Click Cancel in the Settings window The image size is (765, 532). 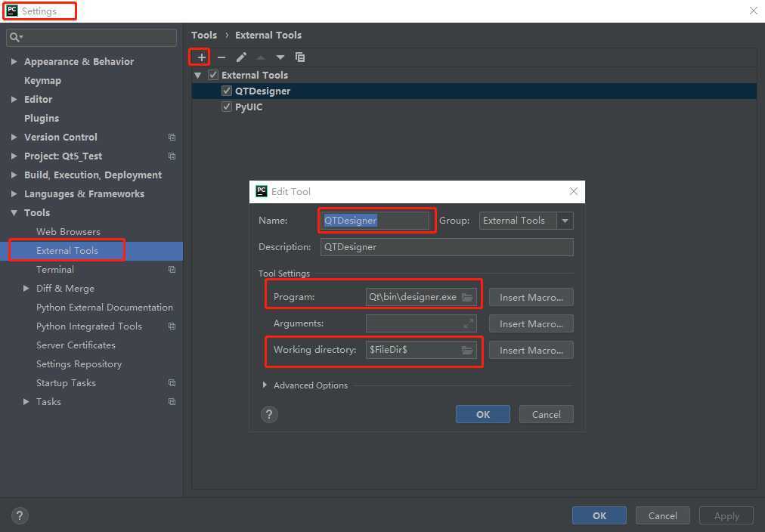[x=662, y=515]
